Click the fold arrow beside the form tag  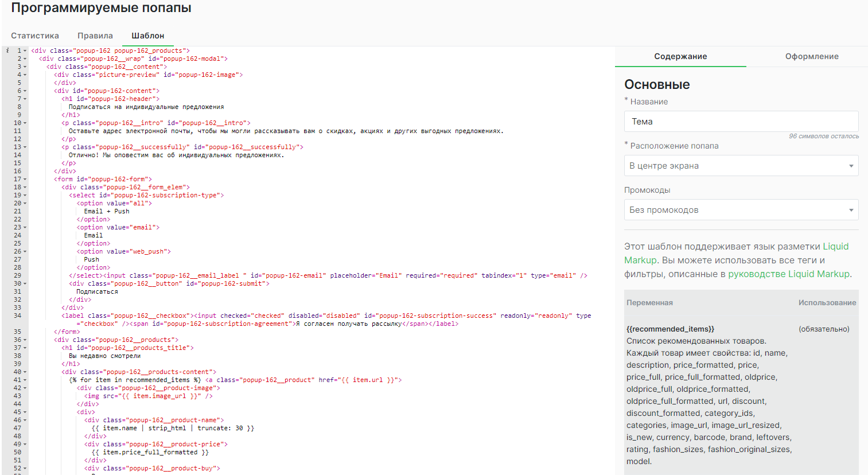[24, 178]
